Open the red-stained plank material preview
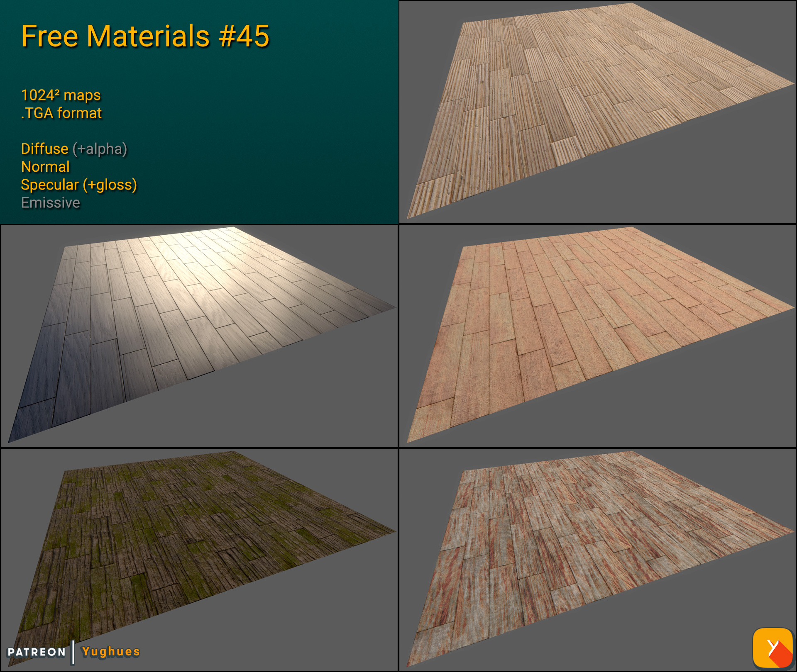 click(x=594, y=552)
